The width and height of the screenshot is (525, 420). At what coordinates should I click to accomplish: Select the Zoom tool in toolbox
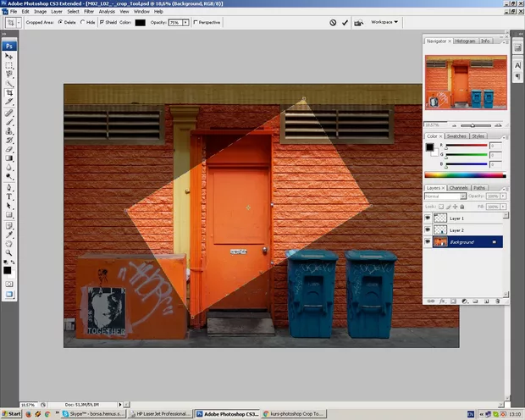click(9, 252)
